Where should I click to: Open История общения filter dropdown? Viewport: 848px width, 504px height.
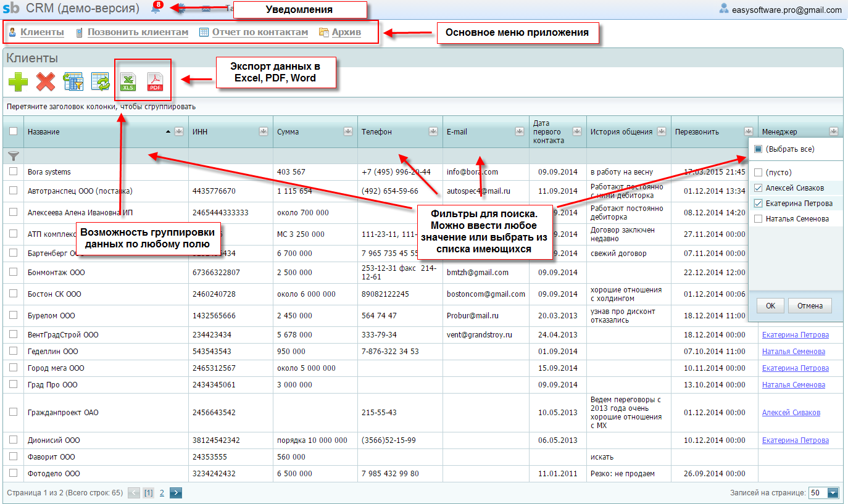[x=662, y=131]
